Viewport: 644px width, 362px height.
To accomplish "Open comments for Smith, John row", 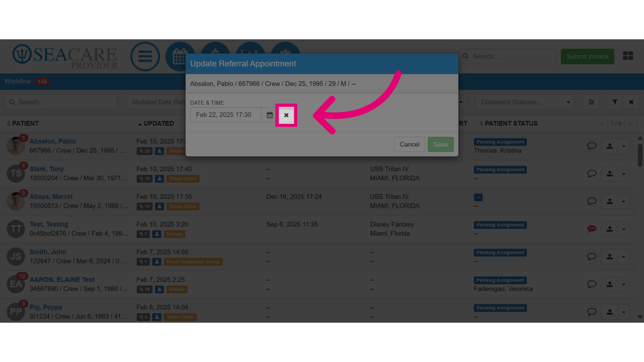I will [592, 256].
